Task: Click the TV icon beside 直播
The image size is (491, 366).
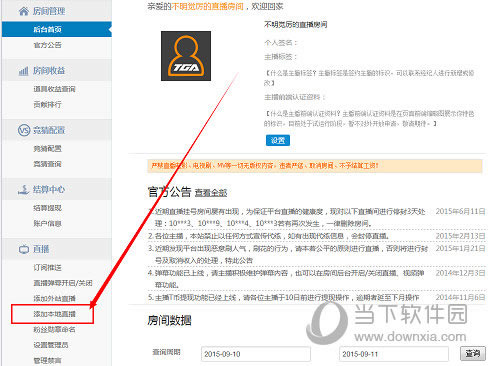Action: click(24, 249)
